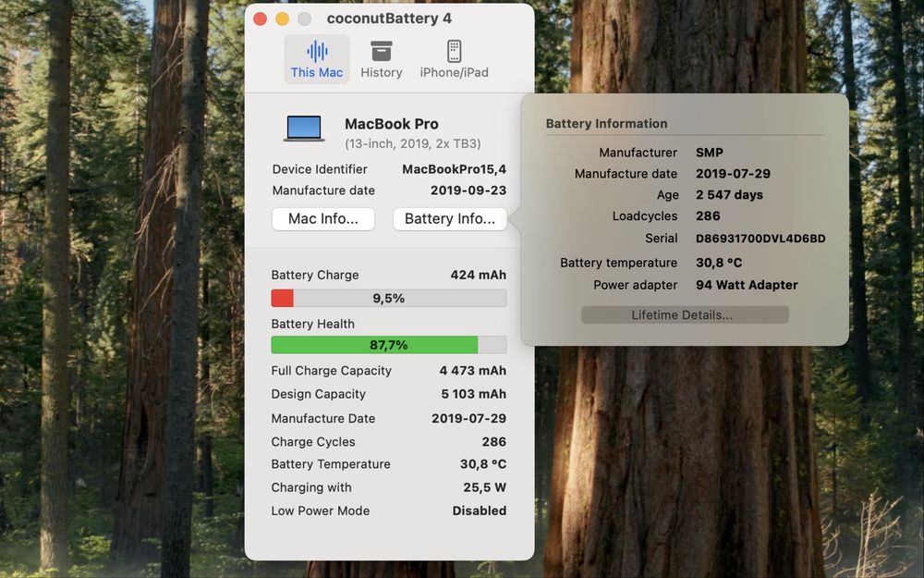Viewport: 924px width, 578px height.
Task: Select the 424 mAh battery charge value
Action: coord(478,275)
